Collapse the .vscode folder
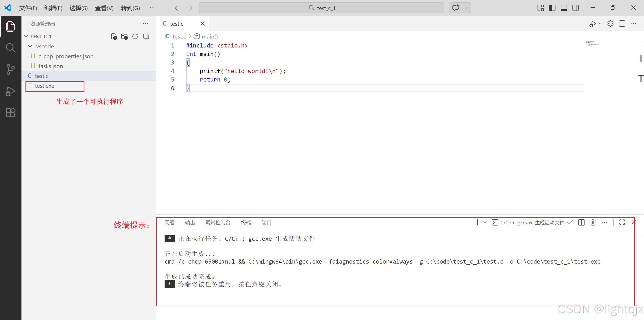 point(30,46)
